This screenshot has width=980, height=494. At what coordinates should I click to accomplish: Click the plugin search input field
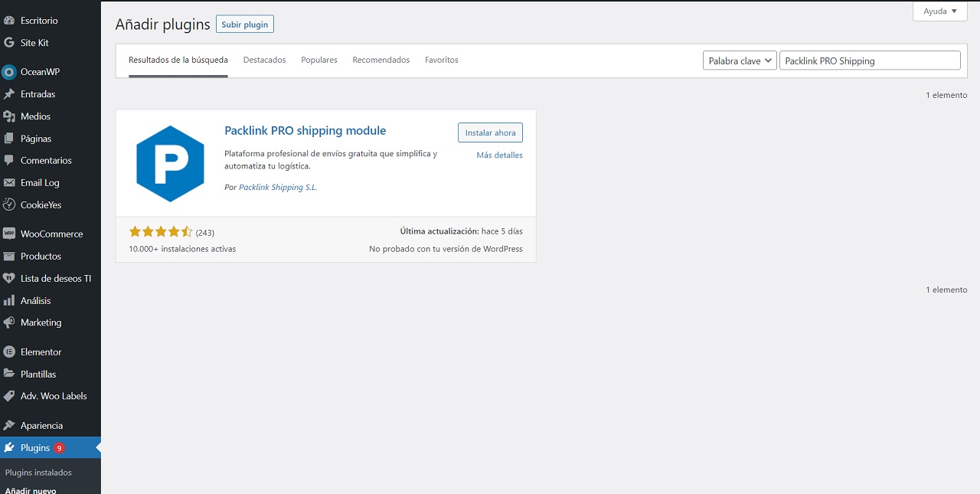(x=870, y=61)
